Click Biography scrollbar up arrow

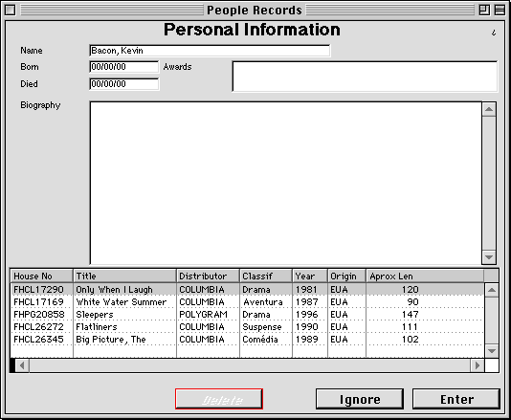489,109
